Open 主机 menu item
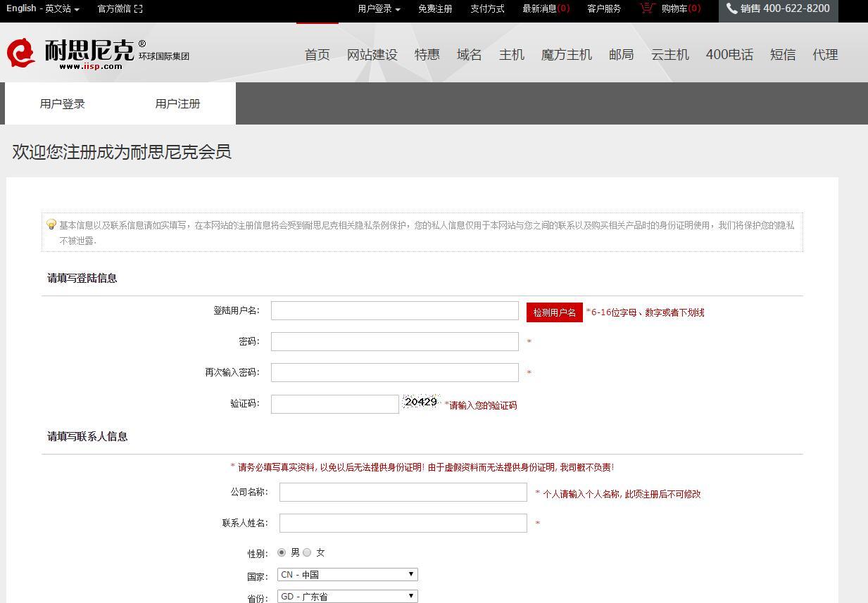 click(512, 55)
